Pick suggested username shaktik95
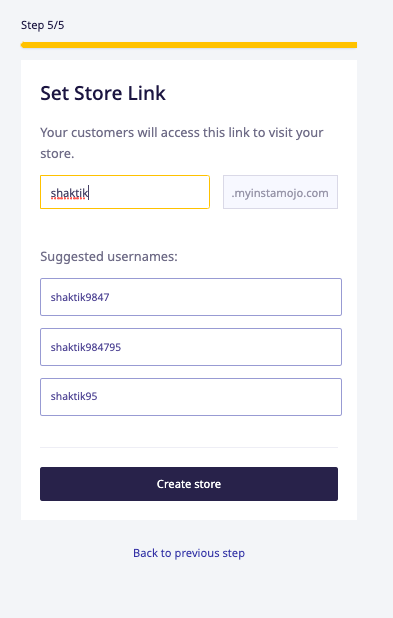Viewport: 393px width, 618px height. (191, 397)
